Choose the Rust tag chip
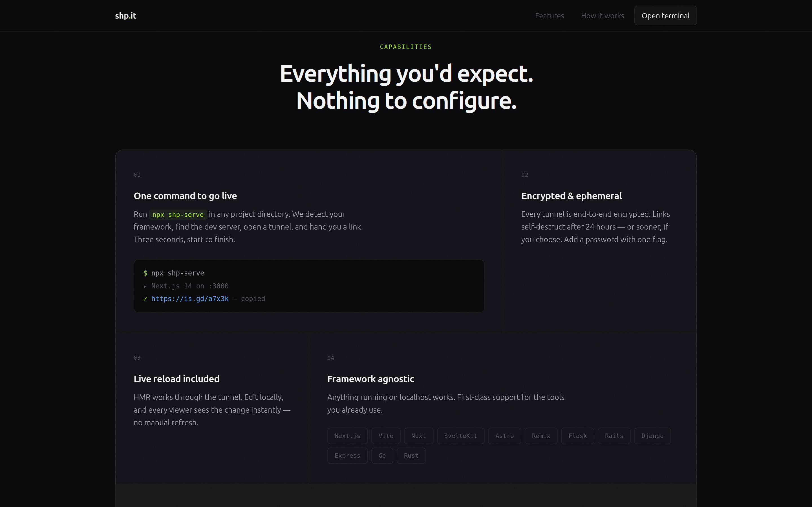The height and width of the screenshot is (507, 812). click(411, 456)
